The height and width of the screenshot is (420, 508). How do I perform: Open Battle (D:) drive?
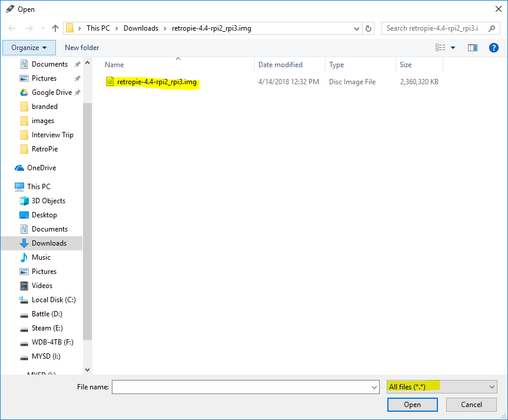pos(47,314)
